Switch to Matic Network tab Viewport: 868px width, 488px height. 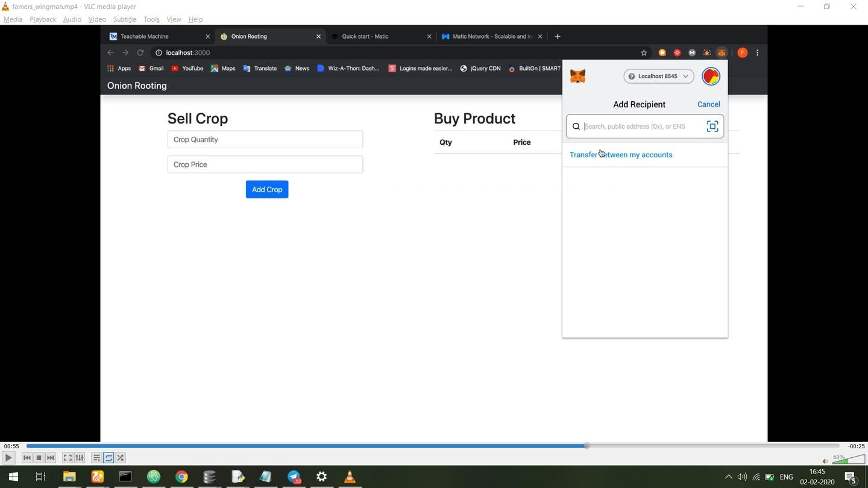point(491,36)
